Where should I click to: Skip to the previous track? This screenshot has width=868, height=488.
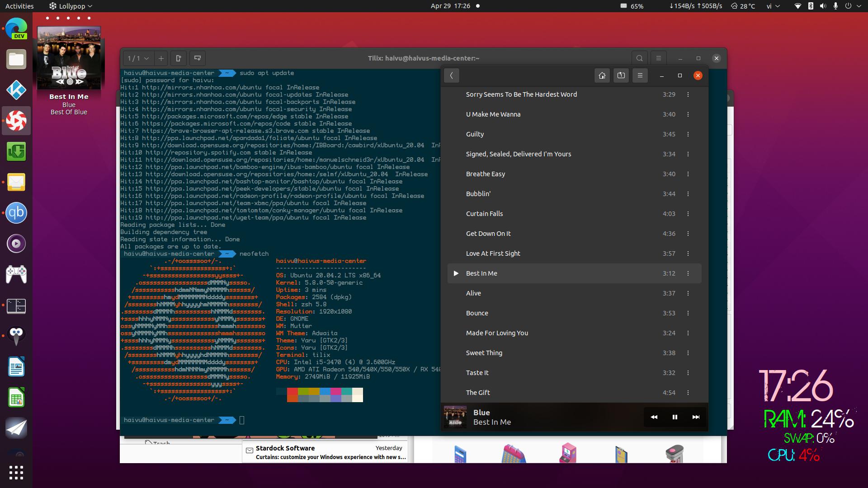[654, 417]
